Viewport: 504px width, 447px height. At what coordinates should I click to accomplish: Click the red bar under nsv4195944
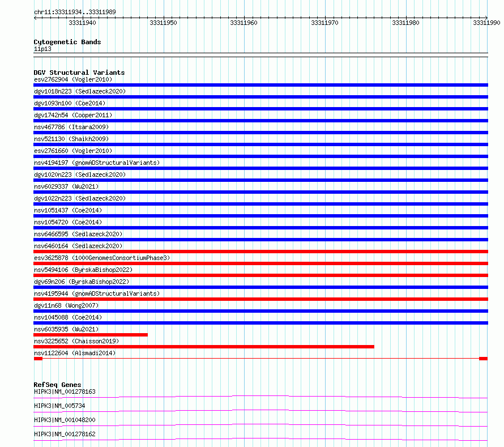(260, 299)
